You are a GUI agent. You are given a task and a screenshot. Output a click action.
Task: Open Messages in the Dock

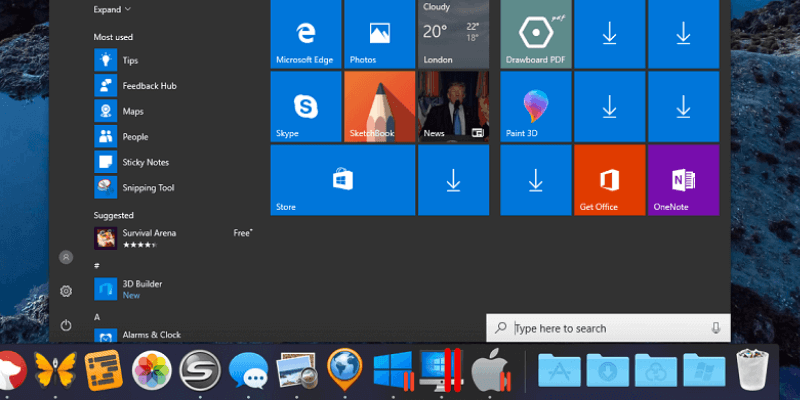point(248,371)
